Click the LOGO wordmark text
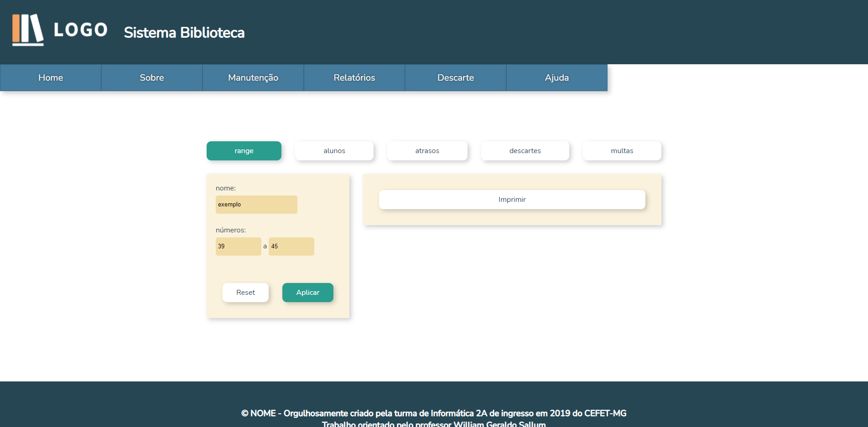The height and width of the screenshot is (427, 868). click(81, 30)
